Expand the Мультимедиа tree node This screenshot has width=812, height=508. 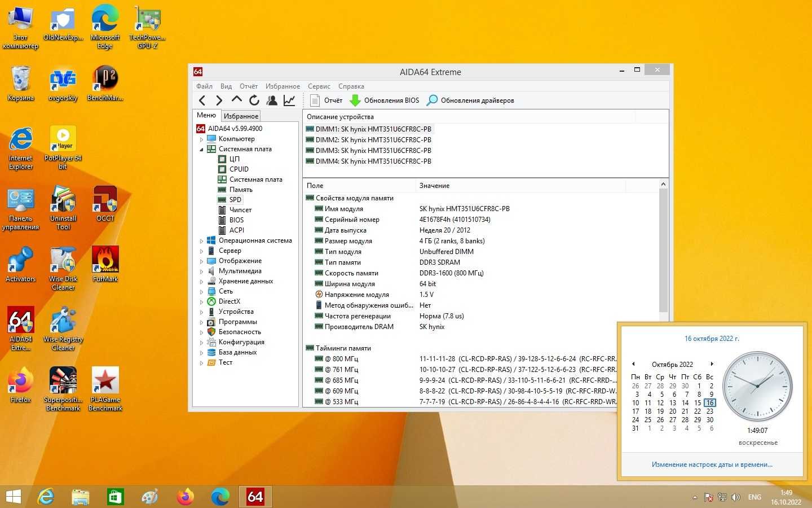201,271
